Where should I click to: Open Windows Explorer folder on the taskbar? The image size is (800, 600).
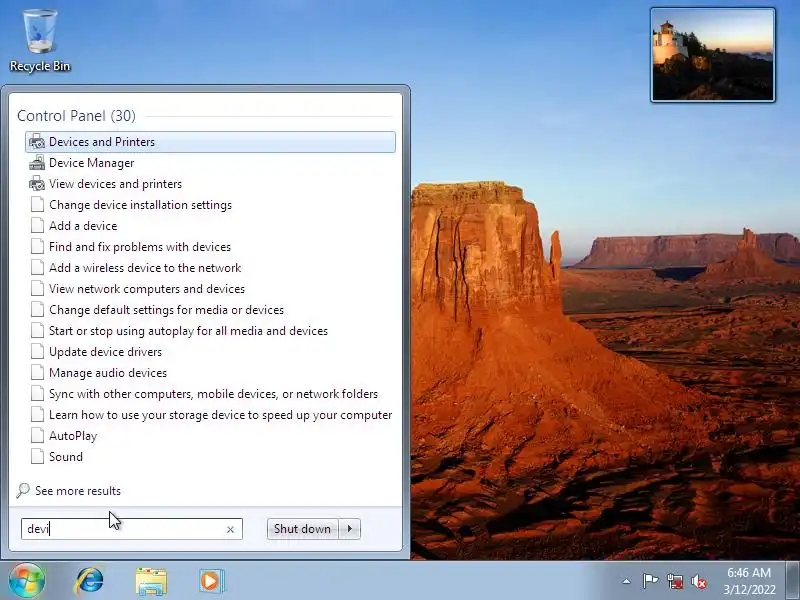click(151, 581)
